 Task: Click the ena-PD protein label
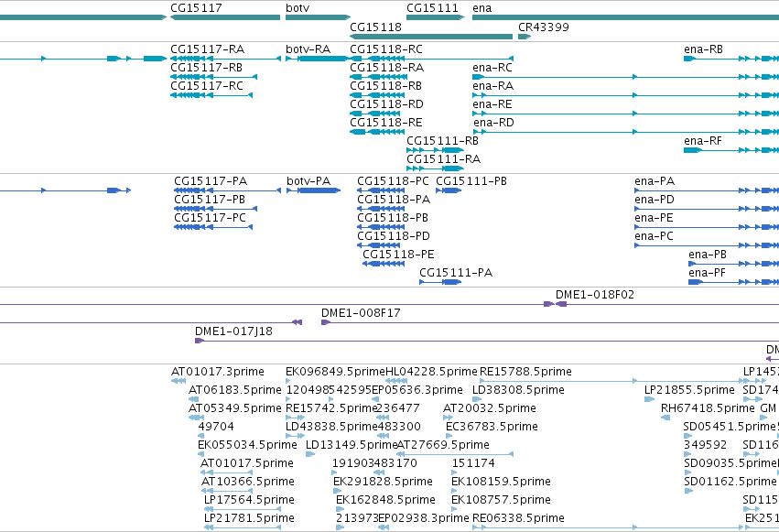[x=655, y=200]
